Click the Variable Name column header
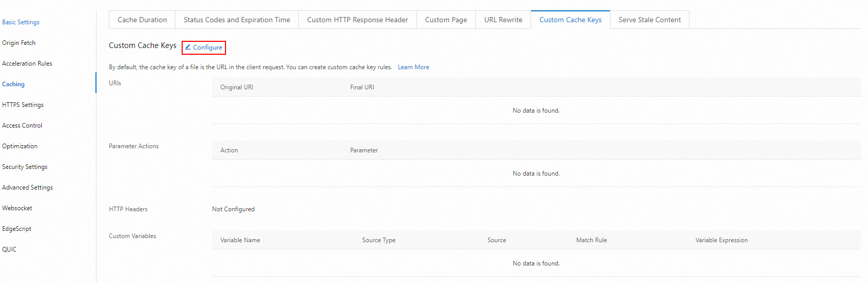 pyautogui.click(x=240, y=240)
